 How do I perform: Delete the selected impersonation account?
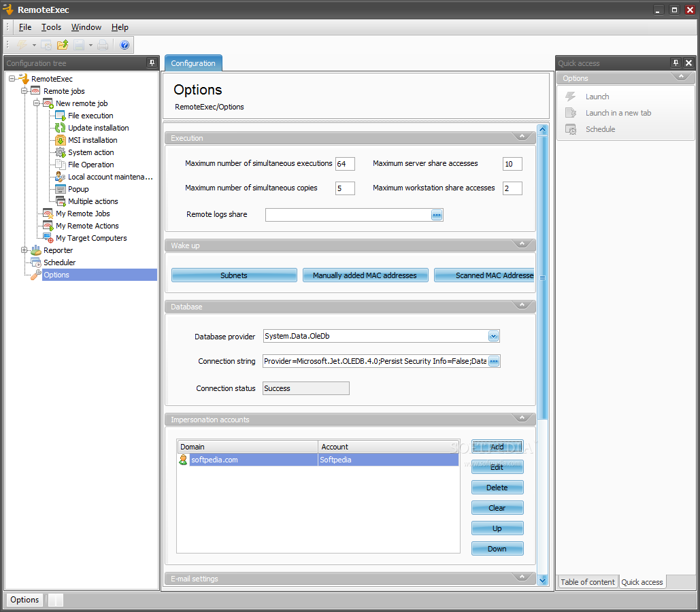click(497, 488)
